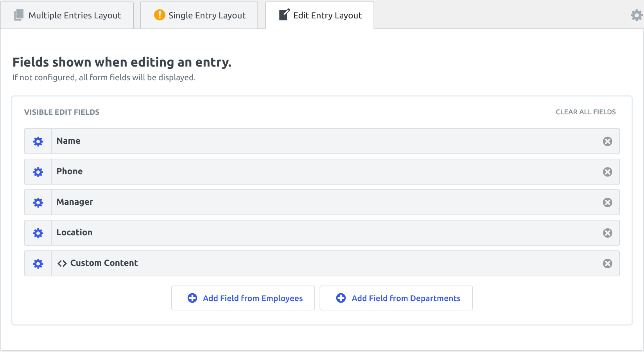Open settings gear for Custom Content field
Screen dimensions: 644x352
click(x=38, y=264)
